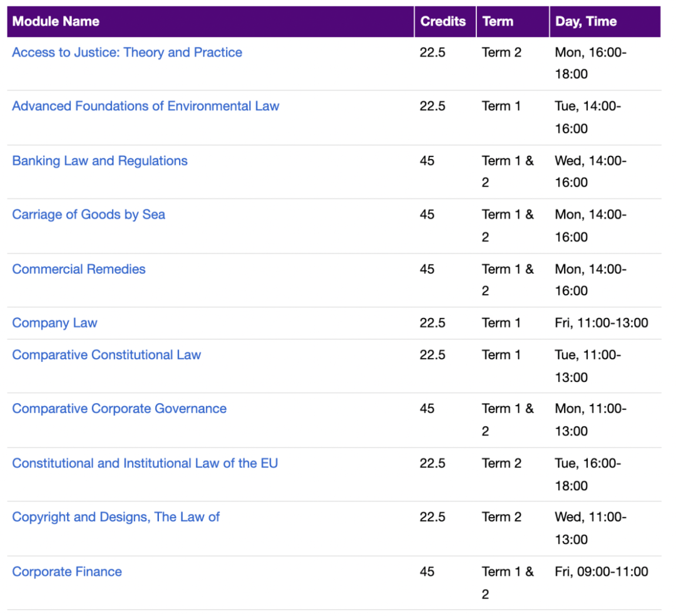This screenshot has width=676, height=616.
Task: Open Access to Justice: Theory and Practice link
Action: (127, 53)
